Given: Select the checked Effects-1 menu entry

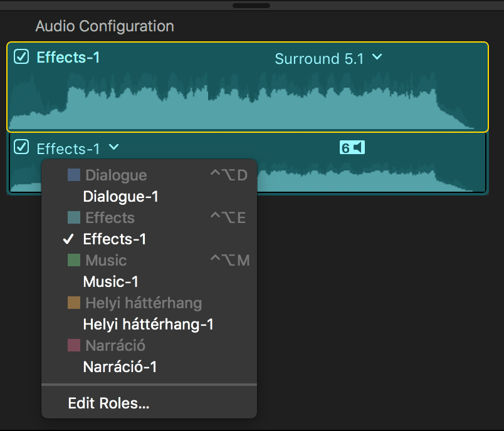Looking at the screenshot, I should click(149, 239).
